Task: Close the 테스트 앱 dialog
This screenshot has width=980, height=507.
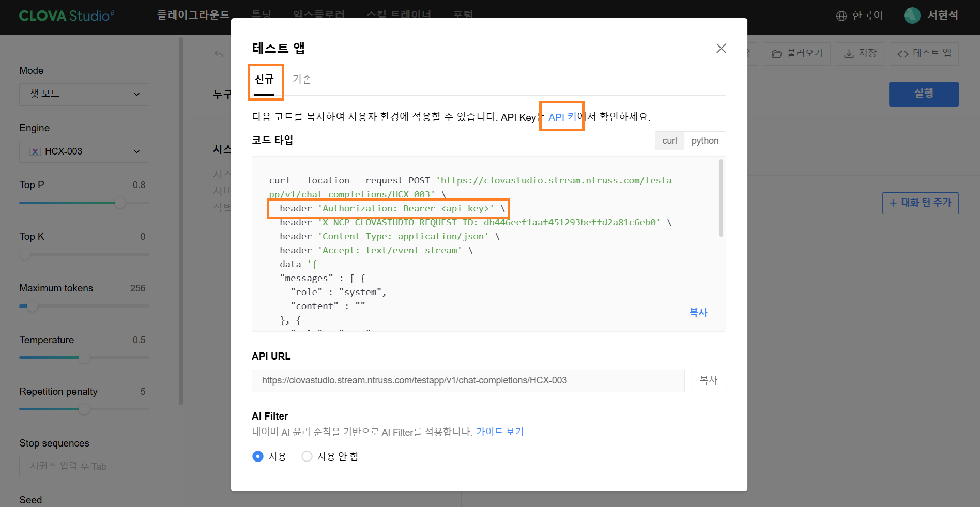Action: tap(721, 48)
